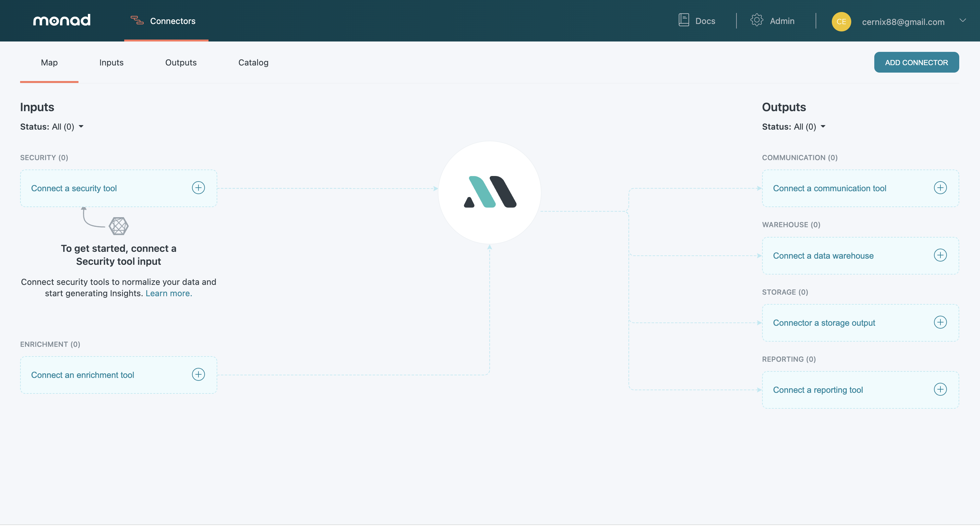Click the ENRICHMENT (0) section label
980x527 pixels.
coord(50,344)
